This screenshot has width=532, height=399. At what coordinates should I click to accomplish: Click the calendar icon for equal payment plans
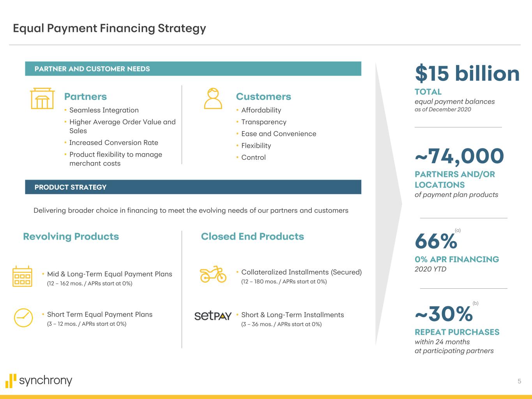point(22,276)
